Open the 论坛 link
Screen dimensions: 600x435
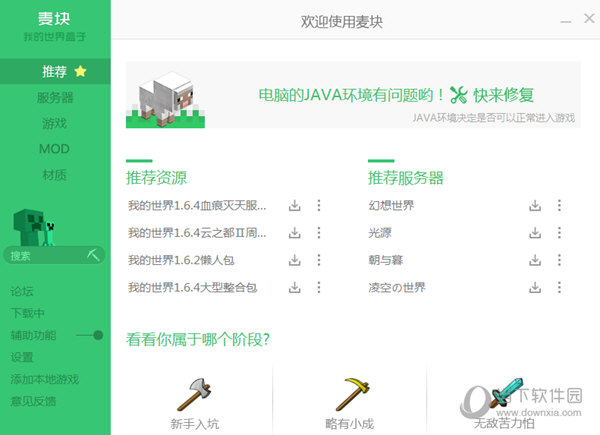pos(22,291)
